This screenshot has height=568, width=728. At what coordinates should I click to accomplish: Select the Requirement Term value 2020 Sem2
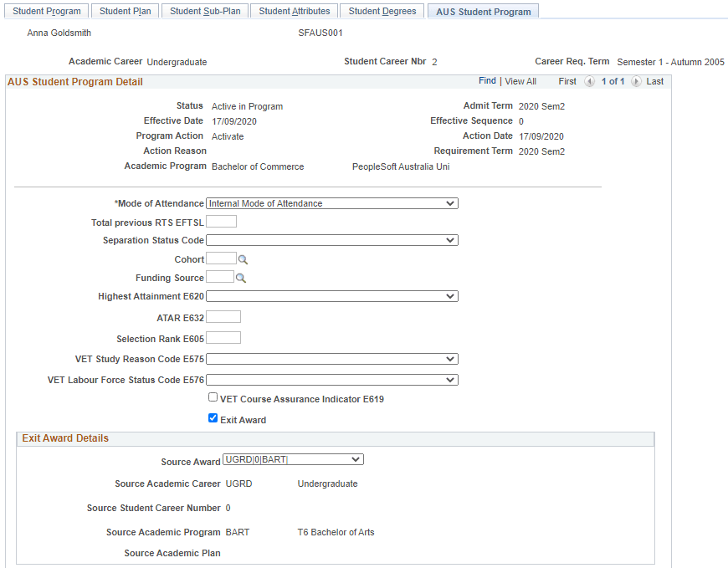tap(541, 151)
